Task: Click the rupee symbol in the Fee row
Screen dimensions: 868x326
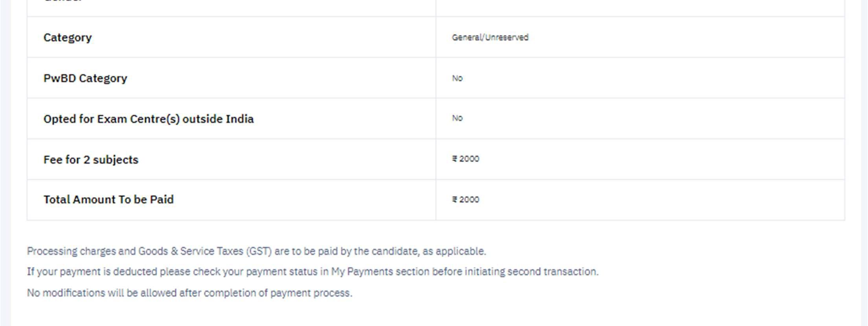Action: 454,159
